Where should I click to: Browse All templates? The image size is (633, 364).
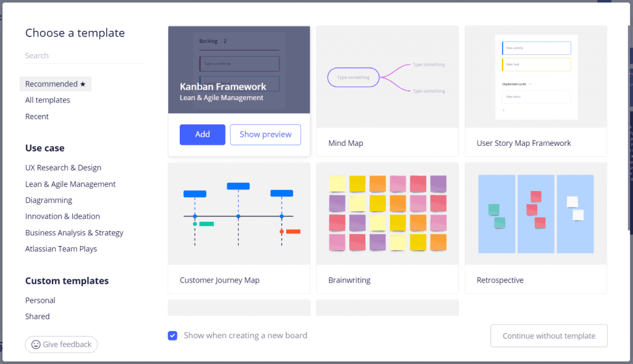tap(47, 99)
